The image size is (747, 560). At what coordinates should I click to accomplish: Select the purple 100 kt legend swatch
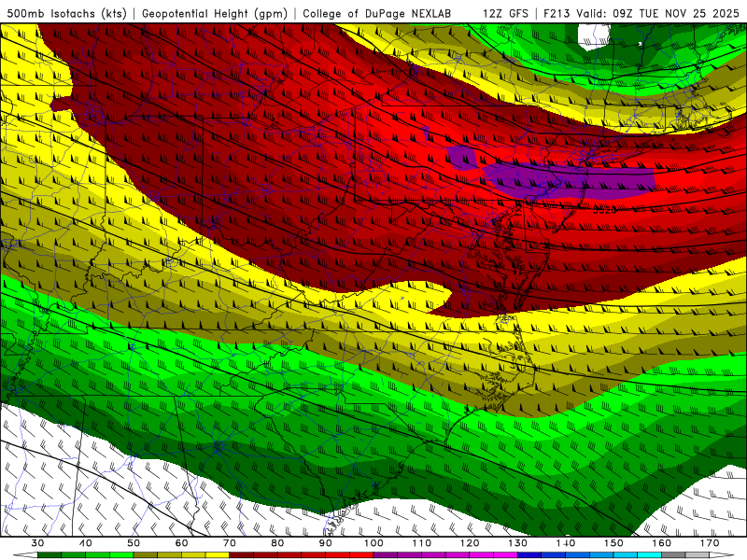coord(386,555)
